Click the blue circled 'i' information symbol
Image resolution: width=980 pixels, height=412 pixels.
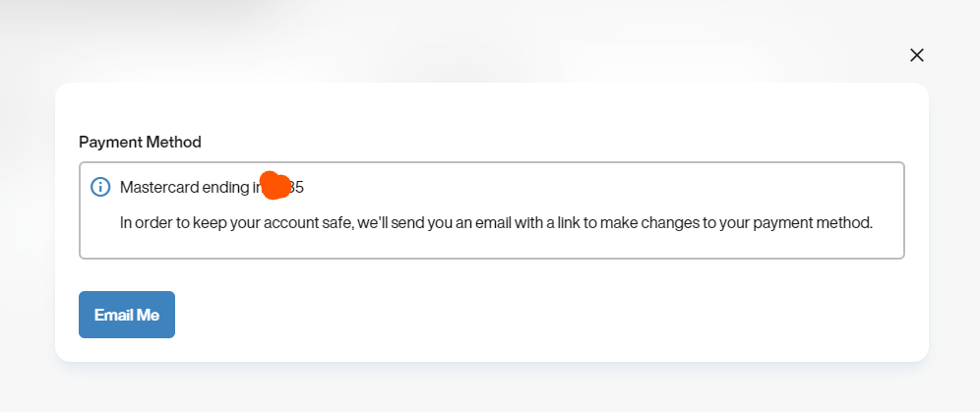100,187
